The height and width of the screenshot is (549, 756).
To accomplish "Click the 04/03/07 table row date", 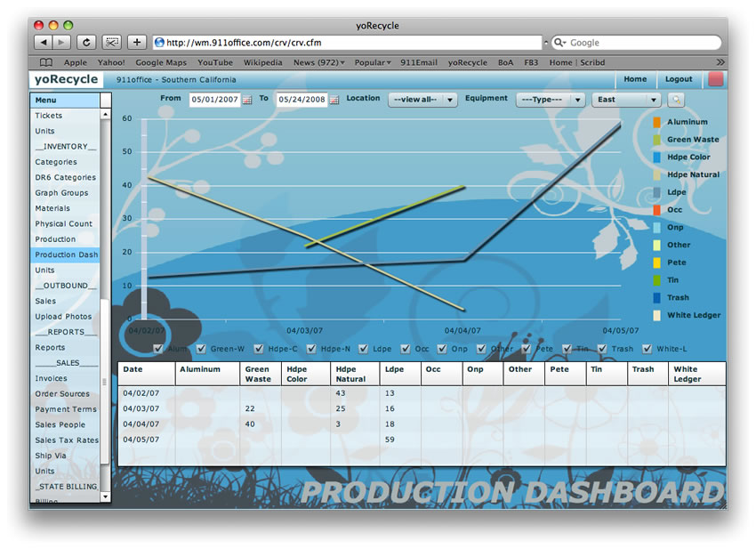I will pos(141,408).
